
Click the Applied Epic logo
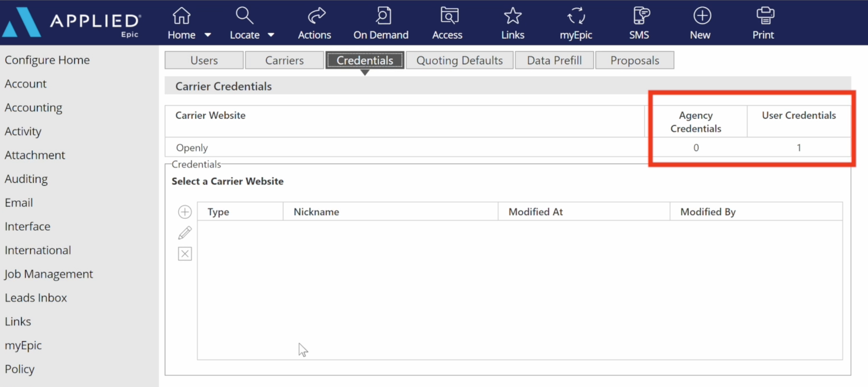pyautogui.click(x=72, y=22)
